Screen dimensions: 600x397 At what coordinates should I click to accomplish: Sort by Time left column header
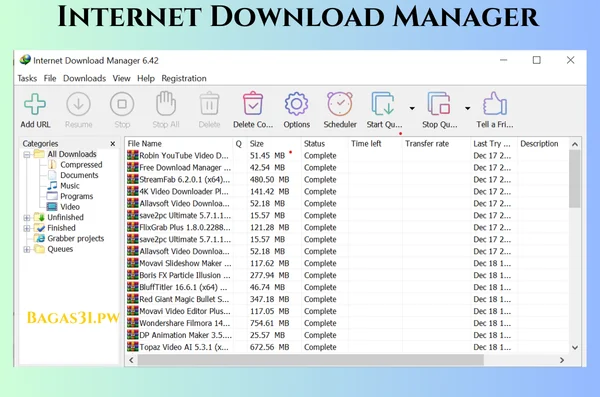click(375, 144)
